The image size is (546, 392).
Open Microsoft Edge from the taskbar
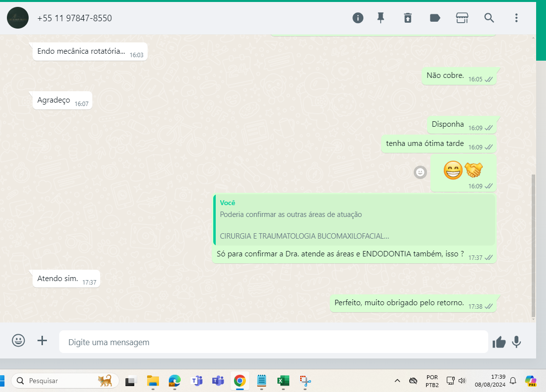click(174, 381)
